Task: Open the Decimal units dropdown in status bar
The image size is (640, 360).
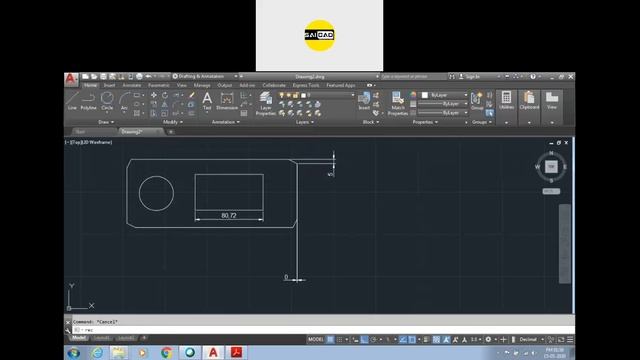Action: tap(531, 339)
